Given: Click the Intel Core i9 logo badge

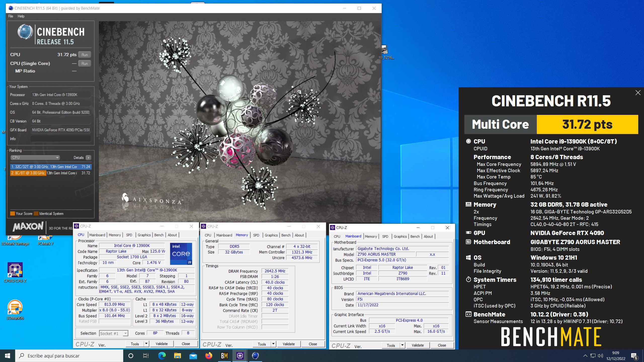Looking at the screenshot, I should click(x=181, y=253).
